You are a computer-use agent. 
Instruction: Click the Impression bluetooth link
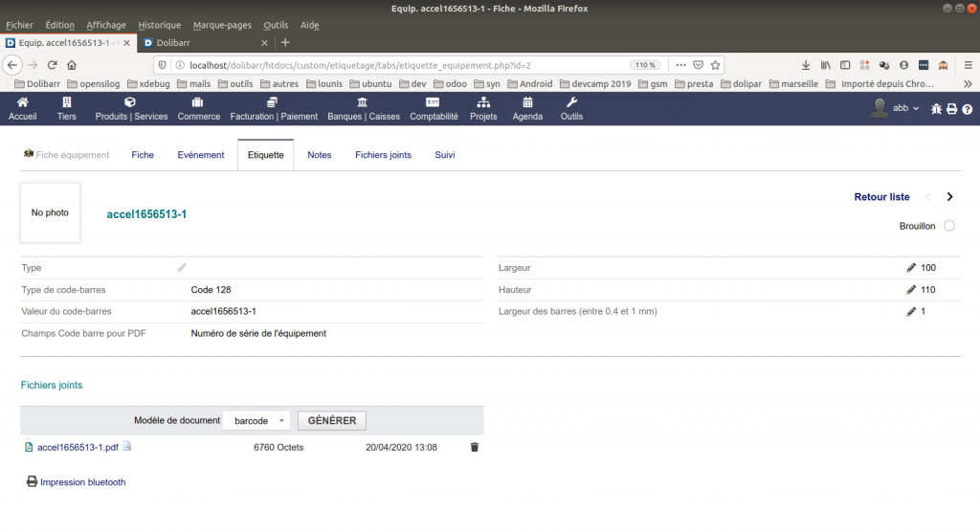click(x=82, y=482)
